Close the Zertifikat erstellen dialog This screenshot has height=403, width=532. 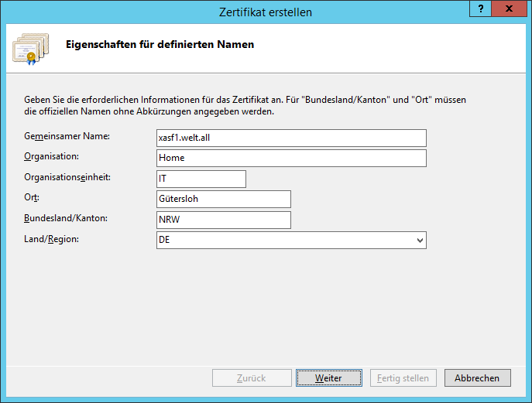coord(509,9)
